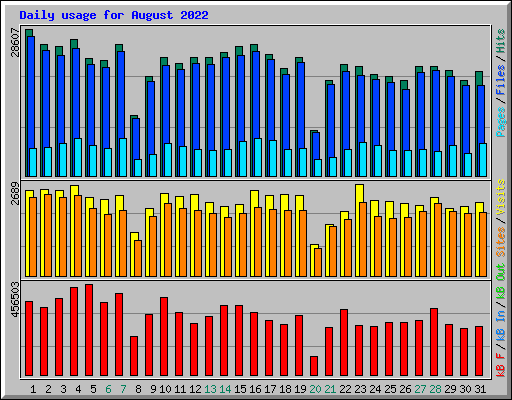Click day label 1 on the x-axis

33,389
